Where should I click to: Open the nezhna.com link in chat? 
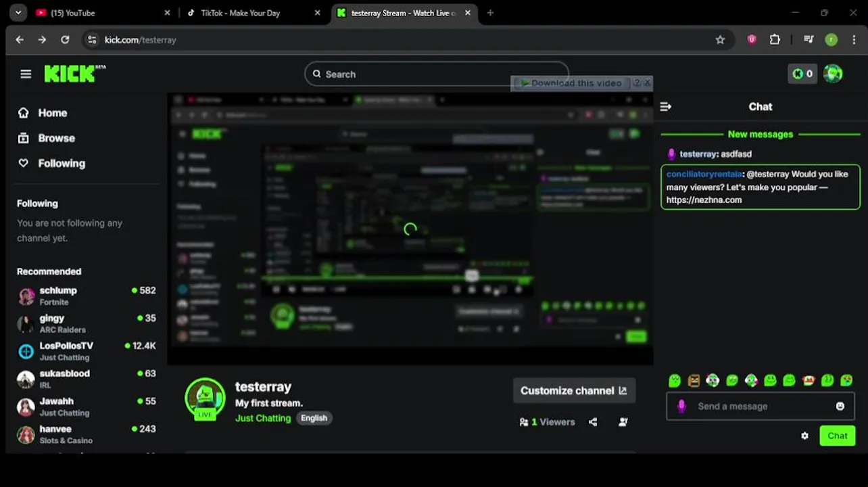pyautogui.click(x=704, y=200)
